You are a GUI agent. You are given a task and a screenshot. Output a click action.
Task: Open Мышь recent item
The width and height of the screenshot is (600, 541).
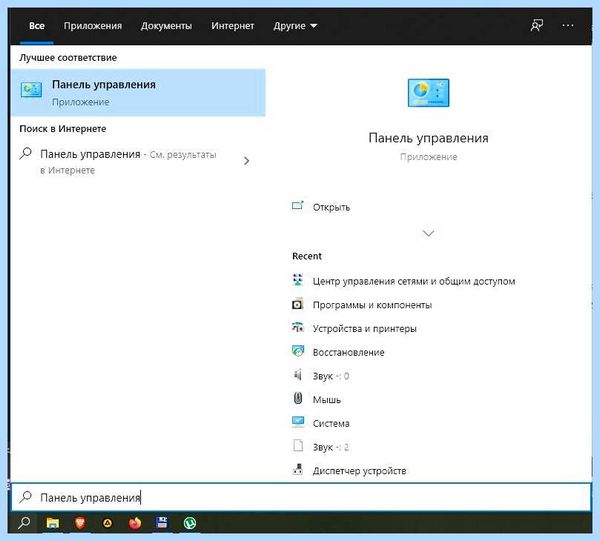(x=326, y=399)
